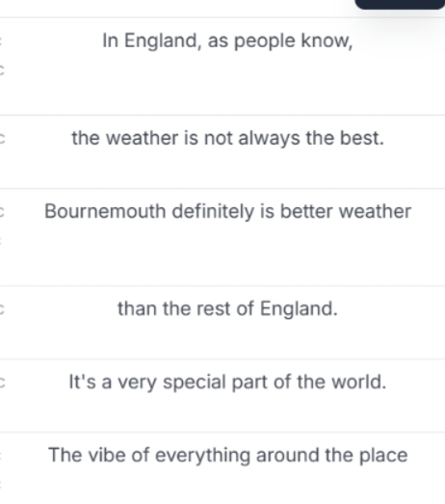
Task: Click the word 'England.' in the fourth caption
Action: pyautogui.click(x=299, y=309)
